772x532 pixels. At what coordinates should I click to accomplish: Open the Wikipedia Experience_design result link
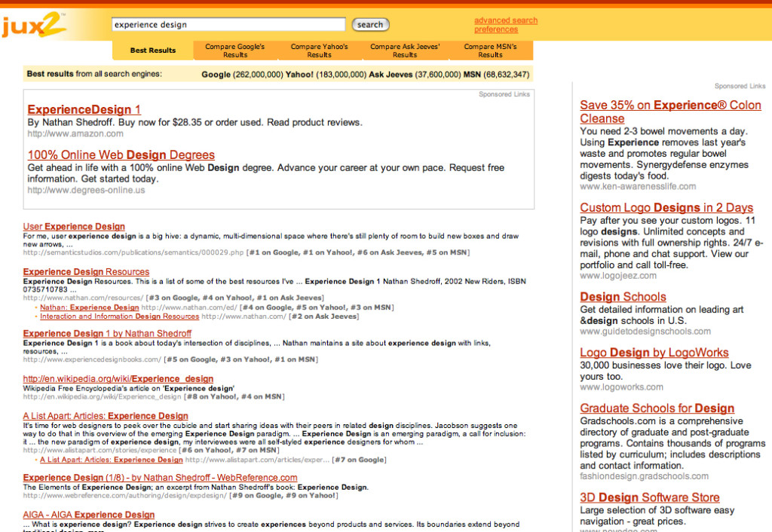coord(118,378)
